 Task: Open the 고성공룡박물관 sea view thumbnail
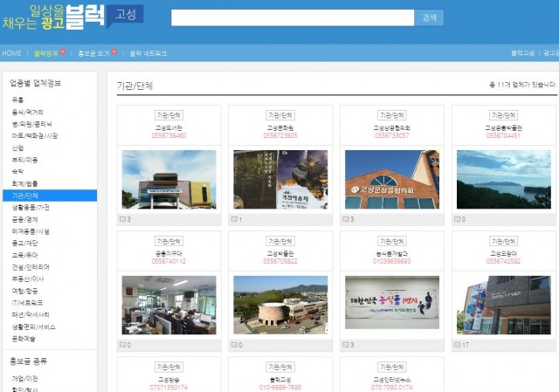coord(504,179)
